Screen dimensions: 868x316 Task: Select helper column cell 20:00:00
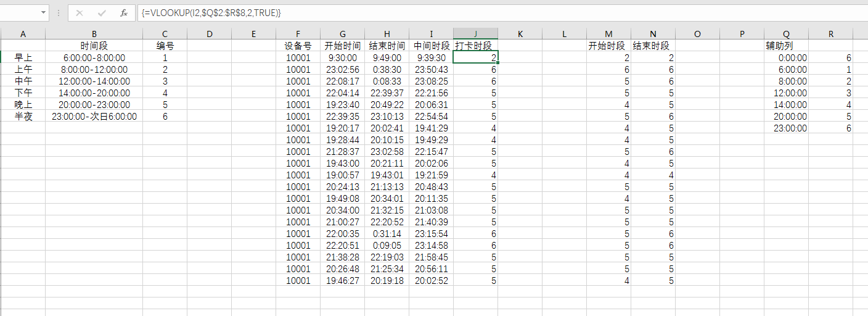tap(786, 116)
